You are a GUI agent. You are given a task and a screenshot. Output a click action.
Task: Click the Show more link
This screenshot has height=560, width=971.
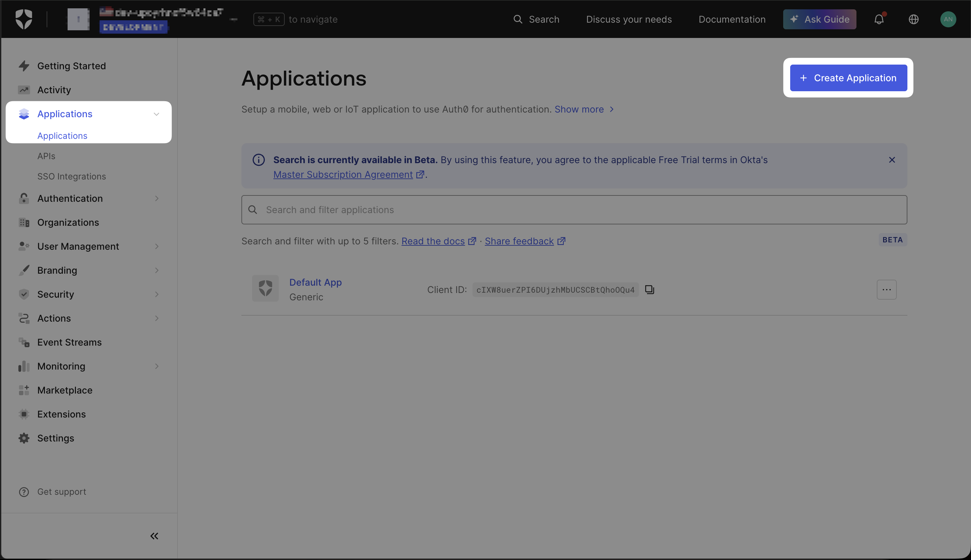584,110
